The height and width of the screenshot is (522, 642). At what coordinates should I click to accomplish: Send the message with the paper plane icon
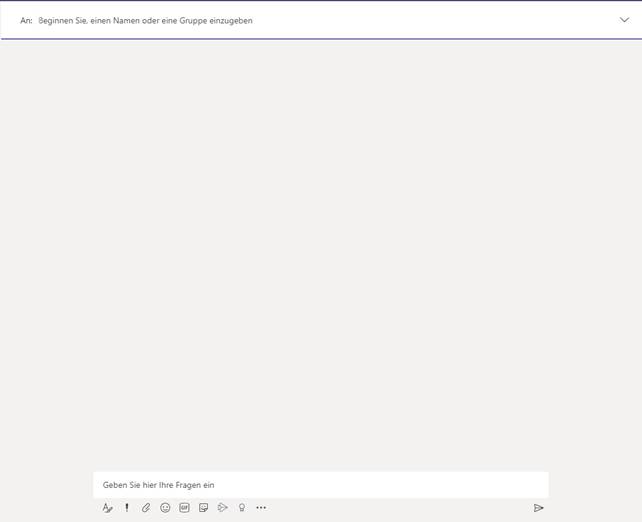[x=538, y=508]
